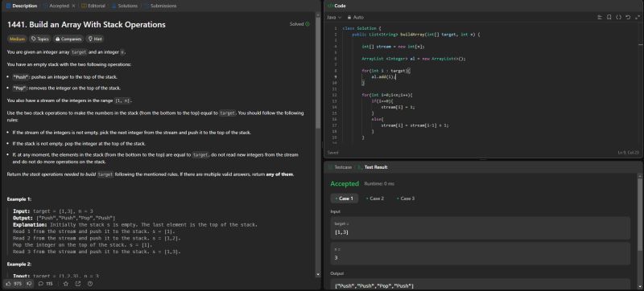Click the Medium difficulty badge

[x=17, y=39]
